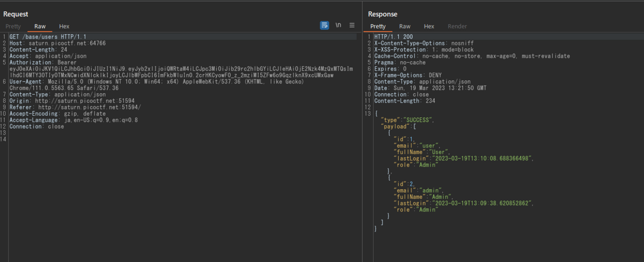The height and width of the screenshot is (262, 644).
Task: Click the lastLogin 2023-03-19T13:09:38 value
Action: pyautogui.click(x=482, y=204)
